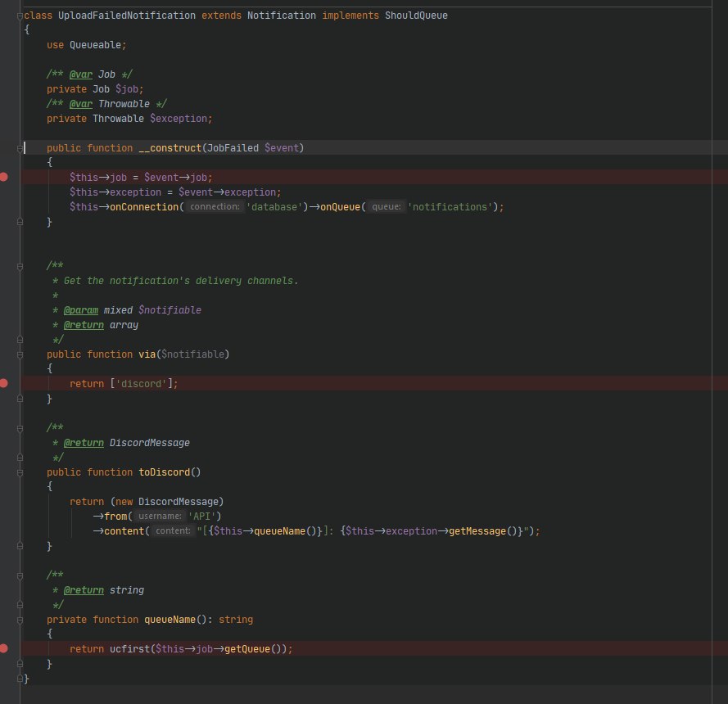Collapse the '@return DiscordMessage' docblock fold marker
Image resolution: width=728 pixels, height=704 pixels.
(x=20, y=429)
